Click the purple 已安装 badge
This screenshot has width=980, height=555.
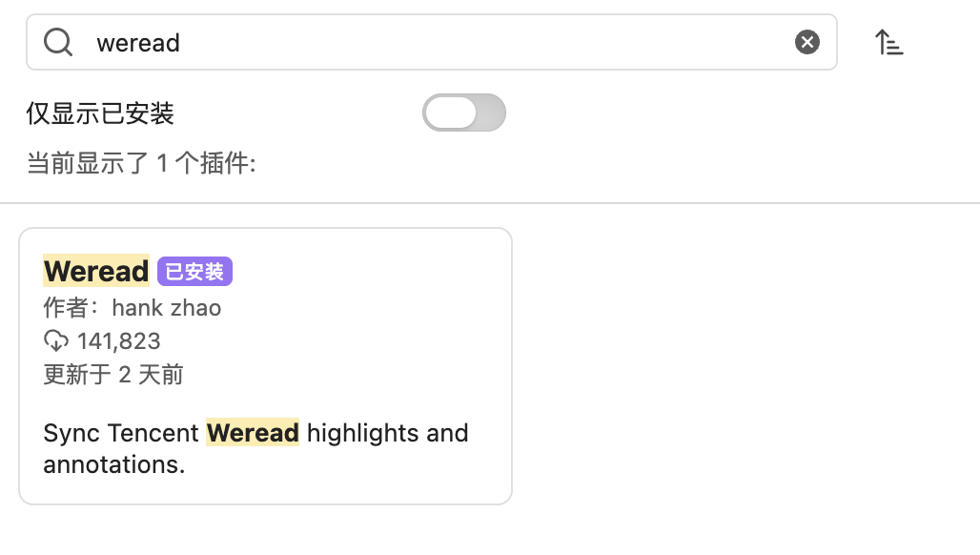click(x=194, y=272)
